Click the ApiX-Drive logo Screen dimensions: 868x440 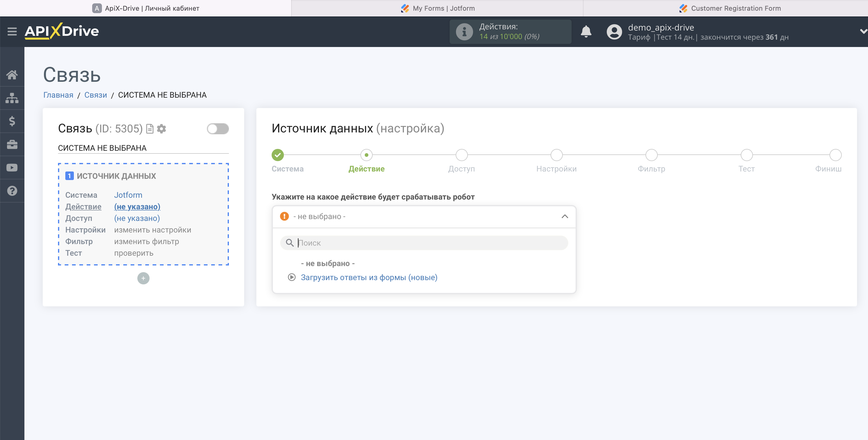62,31
